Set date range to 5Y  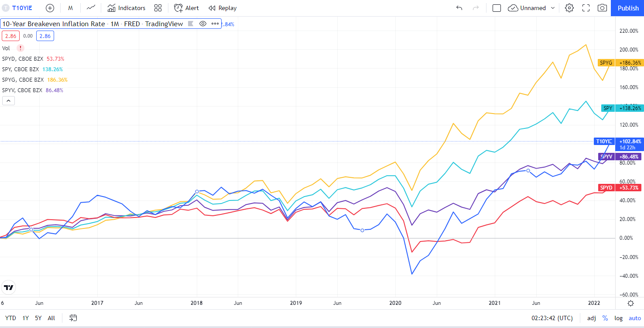(38, 318)
